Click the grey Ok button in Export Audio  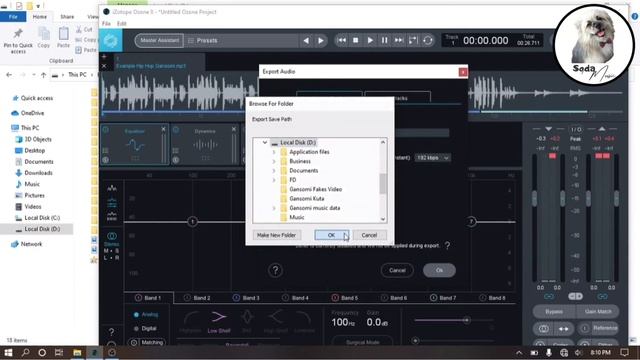(x=439, y=270)
